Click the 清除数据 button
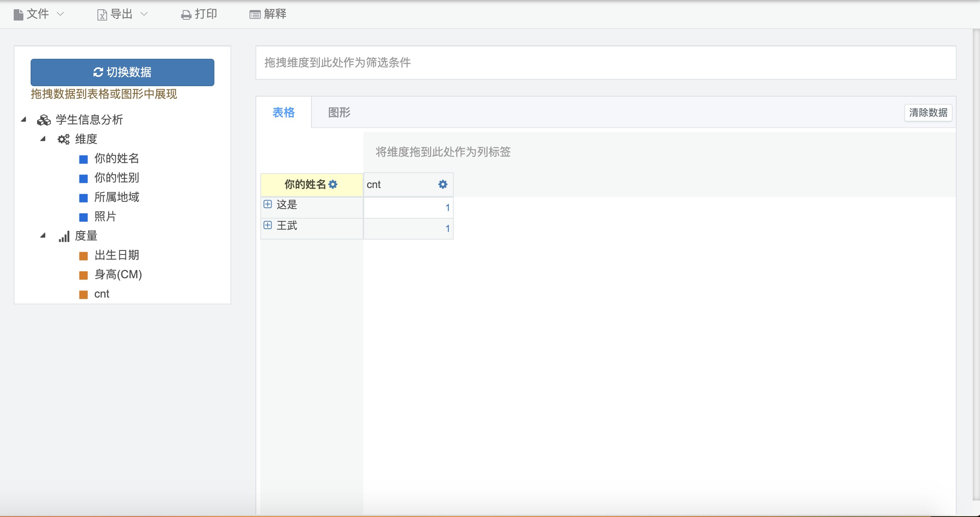This screenshot has width=980, height=517. coord(928,112)
